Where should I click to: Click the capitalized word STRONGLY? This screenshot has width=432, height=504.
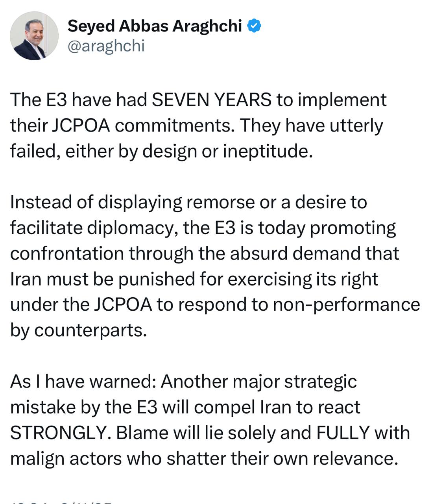tap(58, 433)
